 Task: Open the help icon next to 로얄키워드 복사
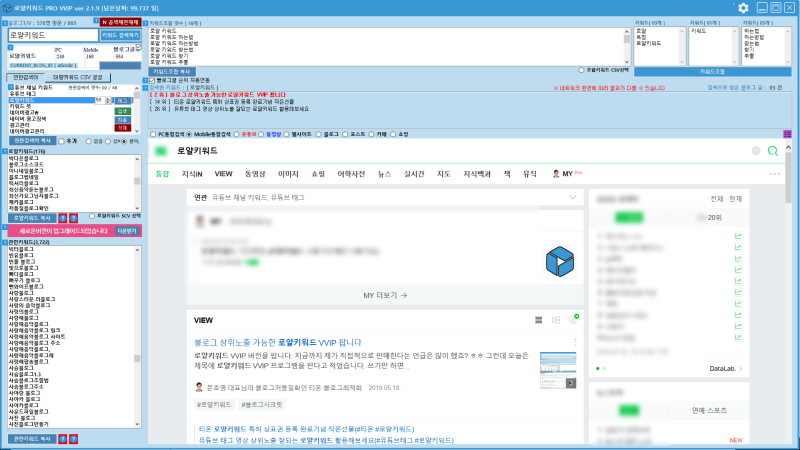[x=63, y=218]
